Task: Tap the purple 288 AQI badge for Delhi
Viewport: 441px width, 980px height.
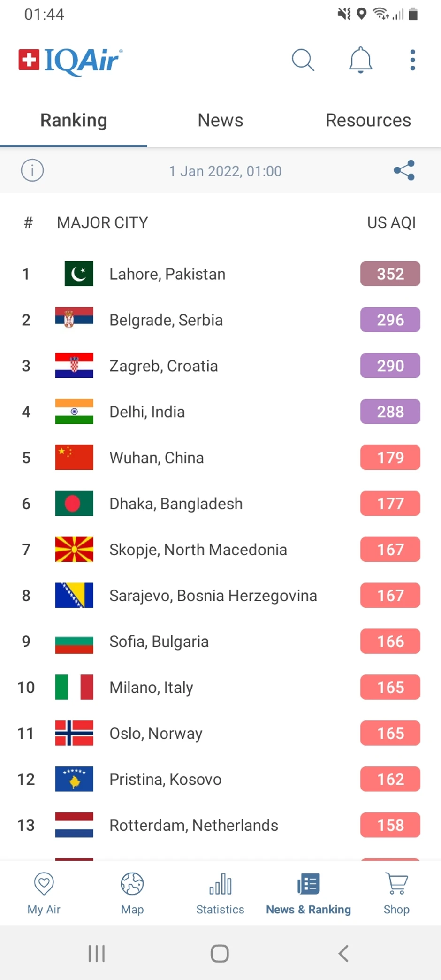Action: coord(390,412)
